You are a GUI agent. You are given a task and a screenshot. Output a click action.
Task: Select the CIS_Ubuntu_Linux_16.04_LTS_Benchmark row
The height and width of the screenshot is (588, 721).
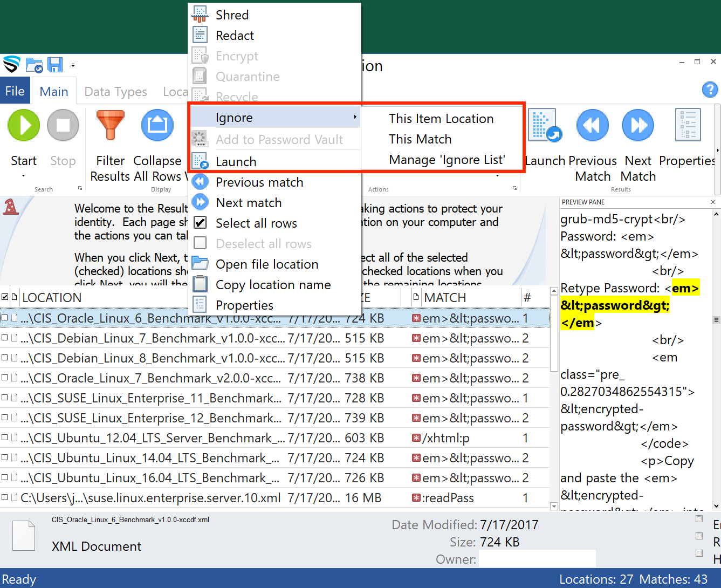(x=274, y=477)
